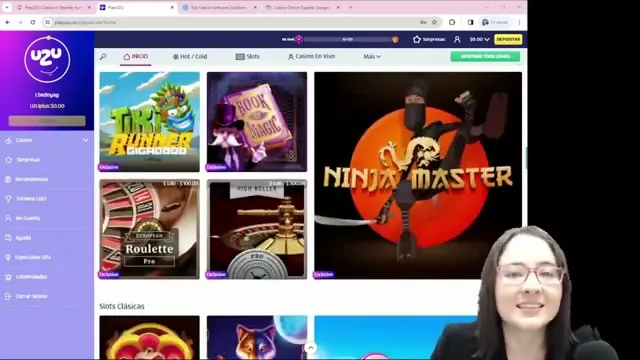Click the yellow DEPOSITAR button
The image size is (640, 360).
coord(508,39)
